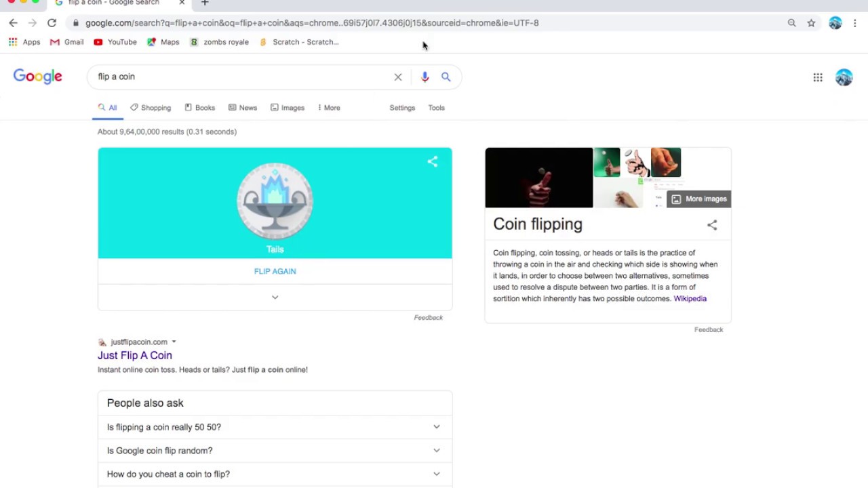Click the flip a coin search input

(x=241, y=77)
